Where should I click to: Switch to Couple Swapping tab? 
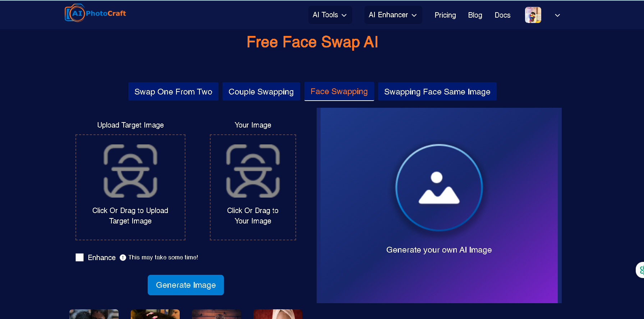(261, 92)
